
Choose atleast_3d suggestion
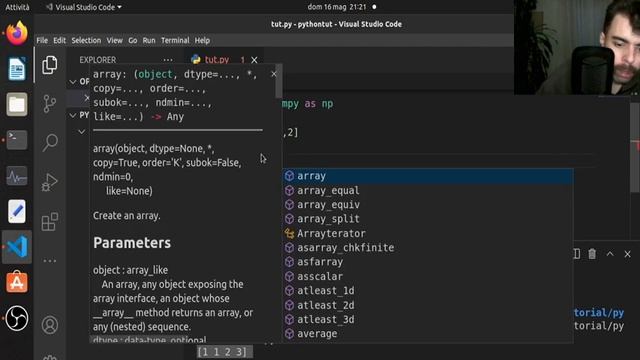click(x=428, y=319)
